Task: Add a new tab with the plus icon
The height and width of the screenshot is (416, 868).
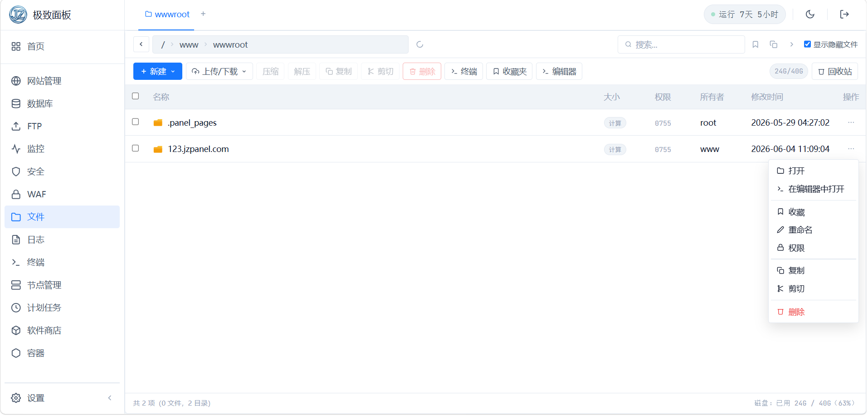Action: [203, 14]
